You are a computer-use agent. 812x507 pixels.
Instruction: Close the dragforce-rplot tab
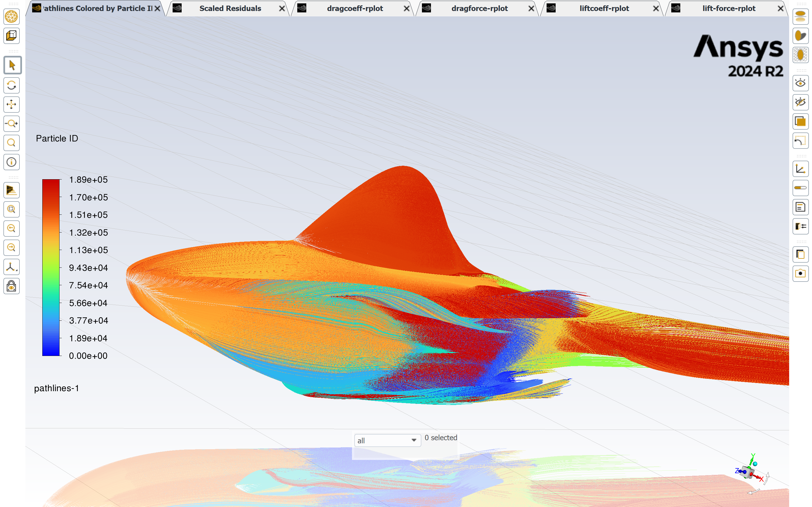tap(531, 8)
